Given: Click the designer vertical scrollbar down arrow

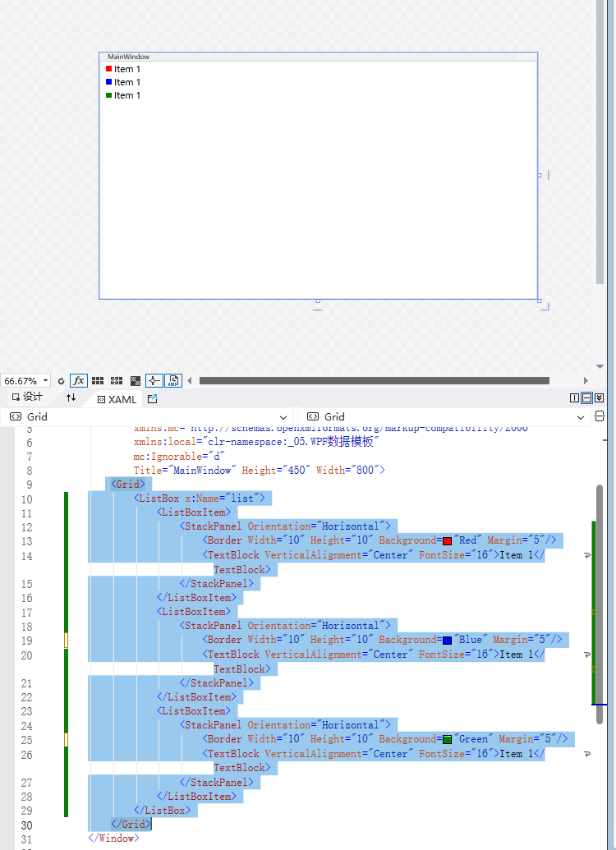Looking at the screenshot, I should [x=600, y=366].
